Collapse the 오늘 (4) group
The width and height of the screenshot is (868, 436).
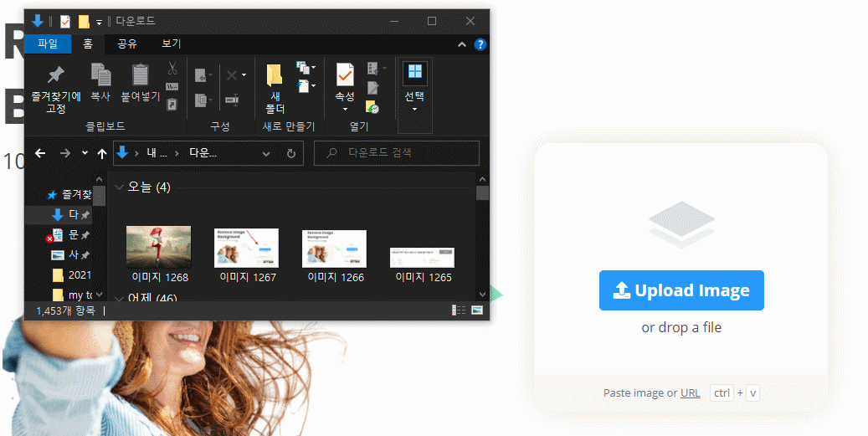pyautogui.click(x=119, y=187)
